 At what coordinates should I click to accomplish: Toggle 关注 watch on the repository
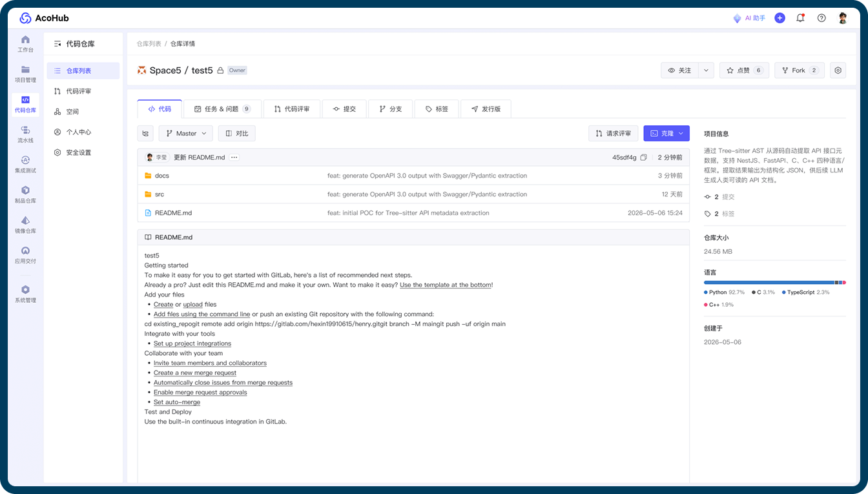pyautogui.click(x=679, y=70)
